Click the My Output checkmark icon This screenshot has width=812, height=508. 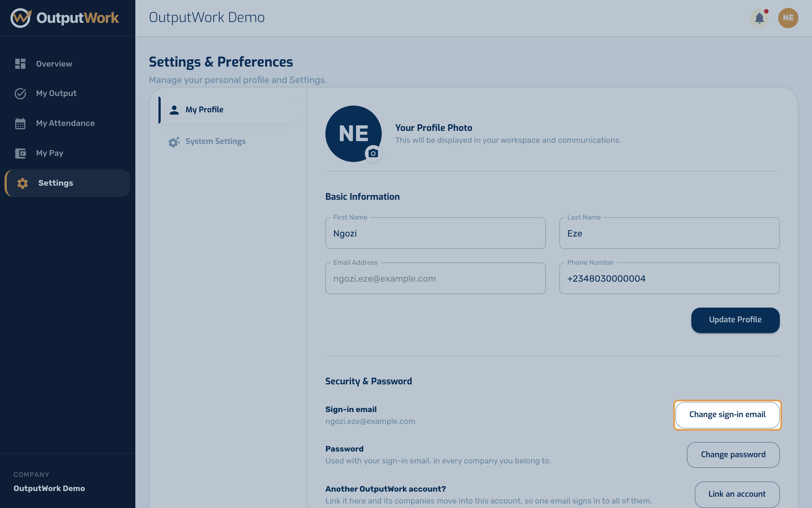[x=20, y=93]
